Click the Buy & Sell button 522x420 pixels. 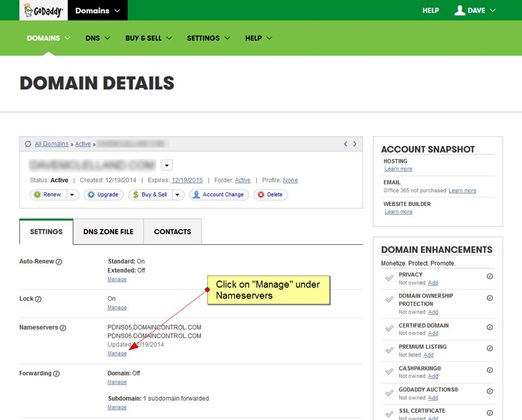(150, 195)
